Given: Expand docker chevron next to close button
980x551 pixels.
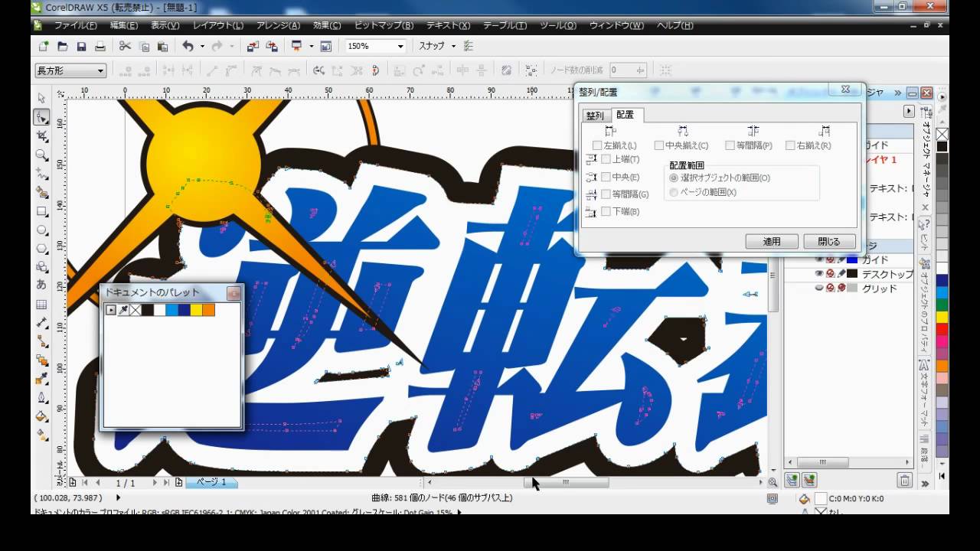Looking at the screenshot, I should point(897,93).
